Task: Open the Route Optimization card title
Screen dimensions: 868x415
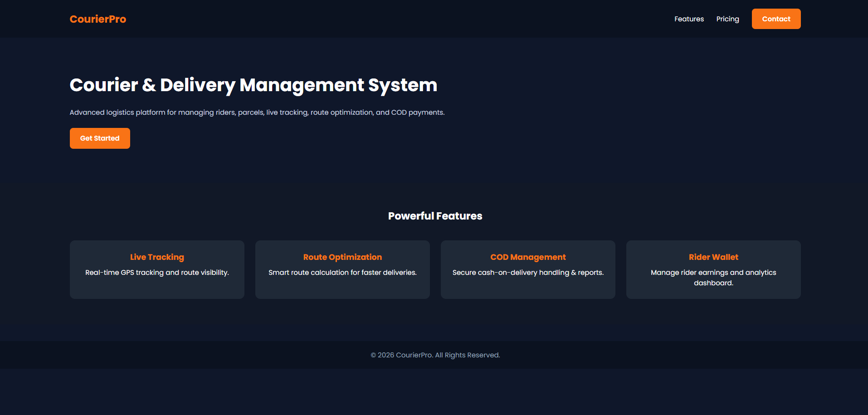Action: click(342, 257)
